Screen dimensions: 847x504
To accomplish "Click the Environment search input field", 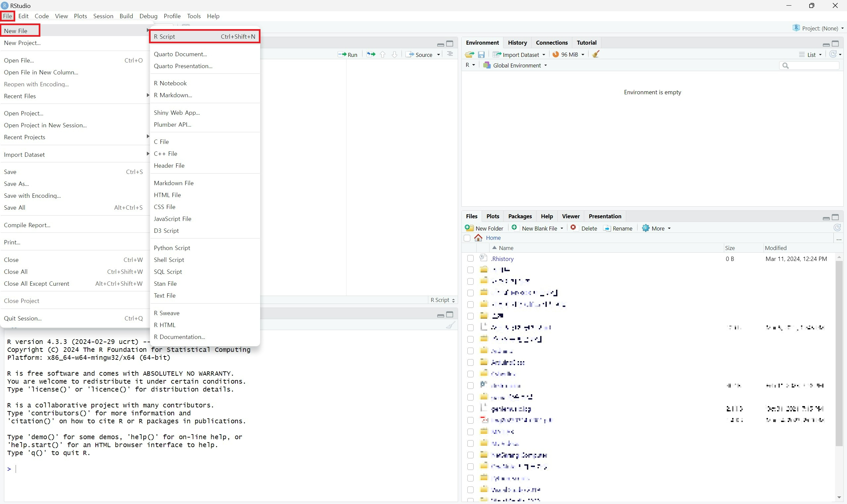I will point(812,65).
